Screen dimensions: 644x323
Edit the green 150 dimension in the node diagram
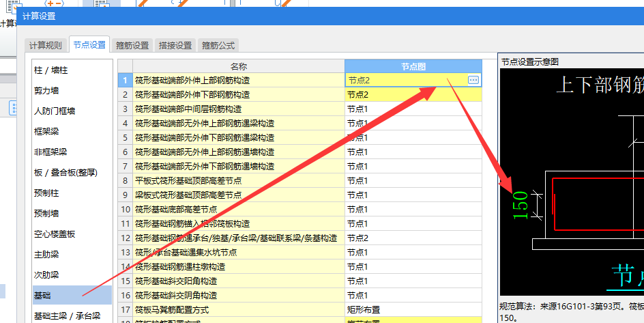[x=520, y=206]
